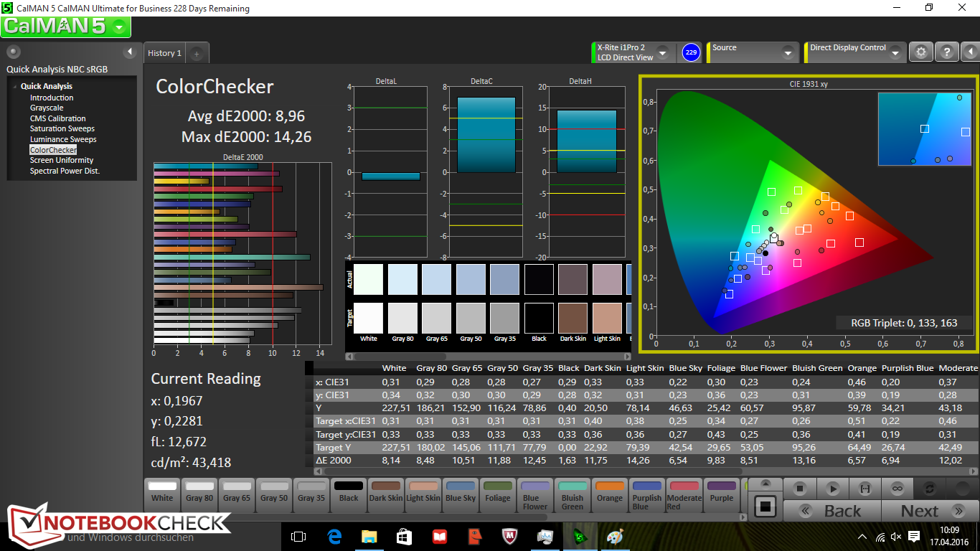Expand the Source dropdown

coord(788,53)
